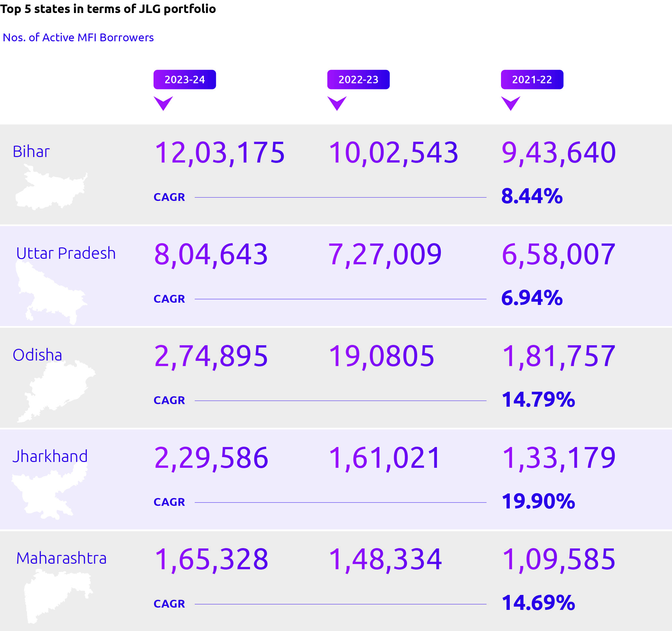Click the chevron arrow below 2021-22
Screen dimensions: 672x631
pyautogui.click(x=510, y=103)
